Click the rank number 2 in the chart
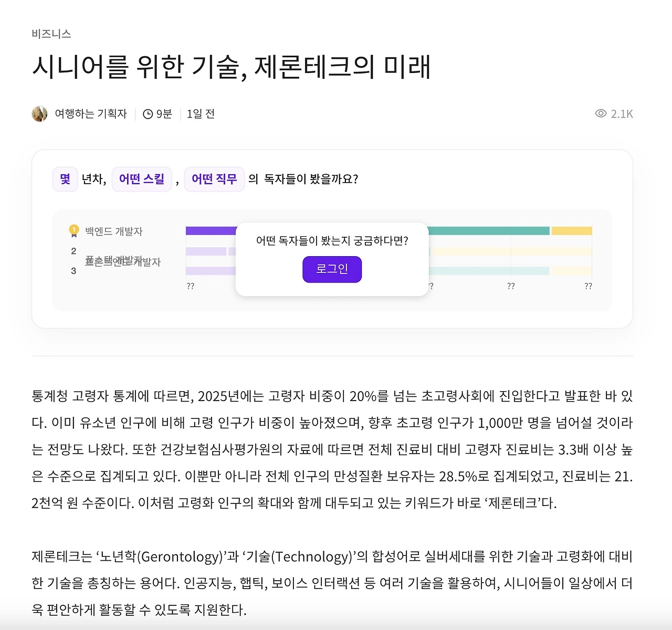The height and width of the screenshot is (630, 672). coord(72,251)
